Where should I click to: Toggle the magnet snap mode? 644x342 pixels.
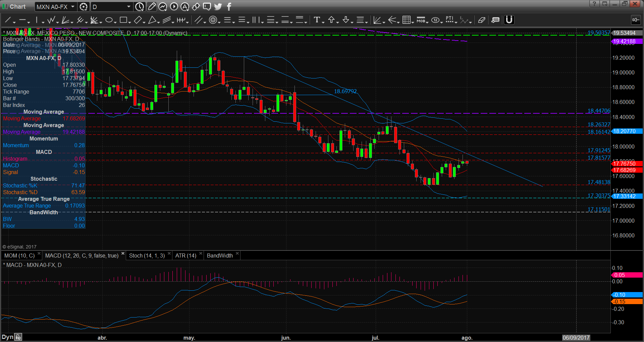tap(509, 20)
